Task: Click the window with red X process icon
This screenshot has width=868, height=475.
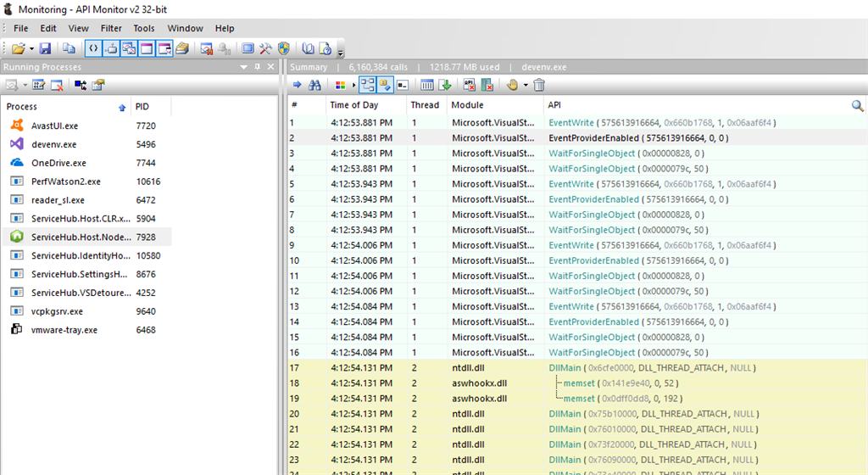Action: click(x=57, y=86)
